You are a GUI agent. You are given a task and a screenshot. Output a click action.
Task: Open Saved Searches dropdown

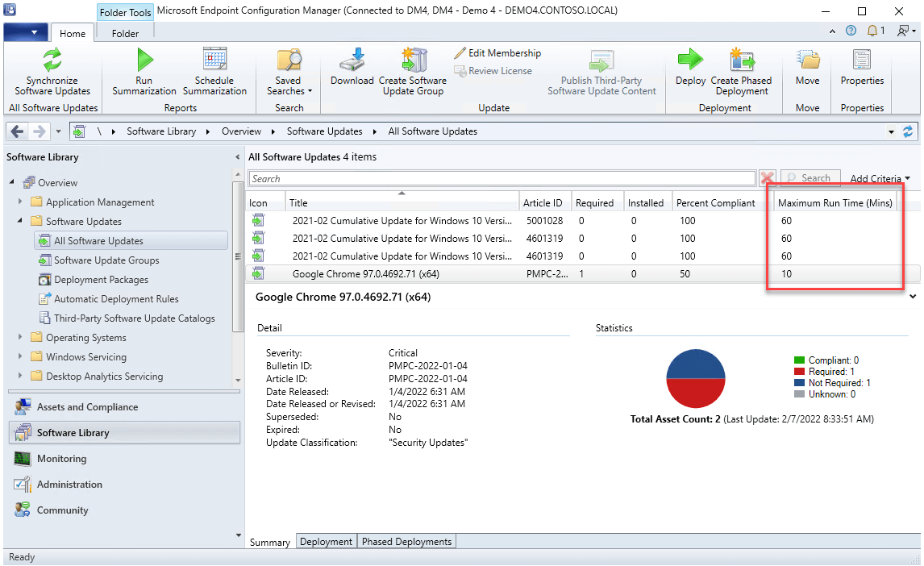tap(289, 71)
